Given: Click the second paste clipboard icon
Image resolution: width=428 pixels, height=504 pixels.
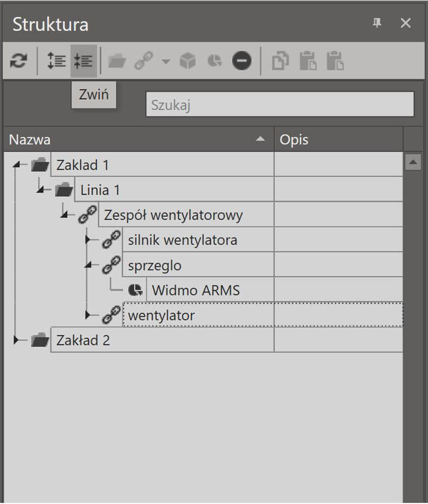Looking at the screenshot, I should click(335, 61).
